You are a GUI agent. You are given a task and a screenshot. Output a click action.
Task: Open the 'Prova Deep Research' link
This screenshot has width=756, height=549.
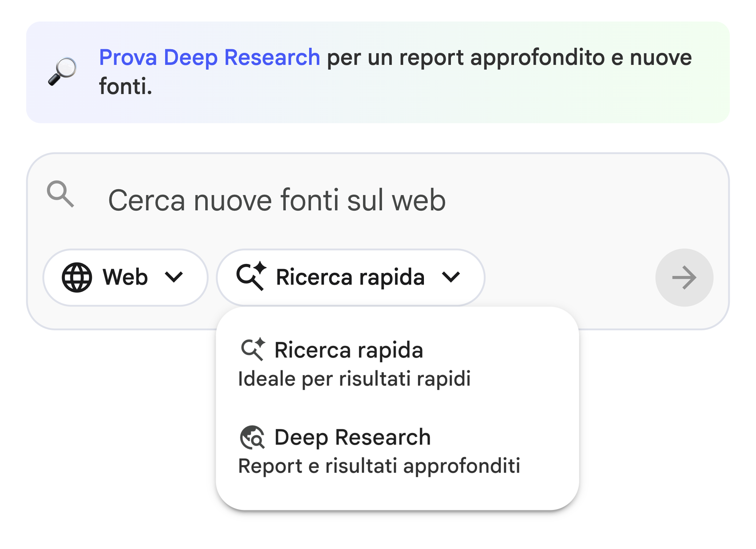[209, 58]
